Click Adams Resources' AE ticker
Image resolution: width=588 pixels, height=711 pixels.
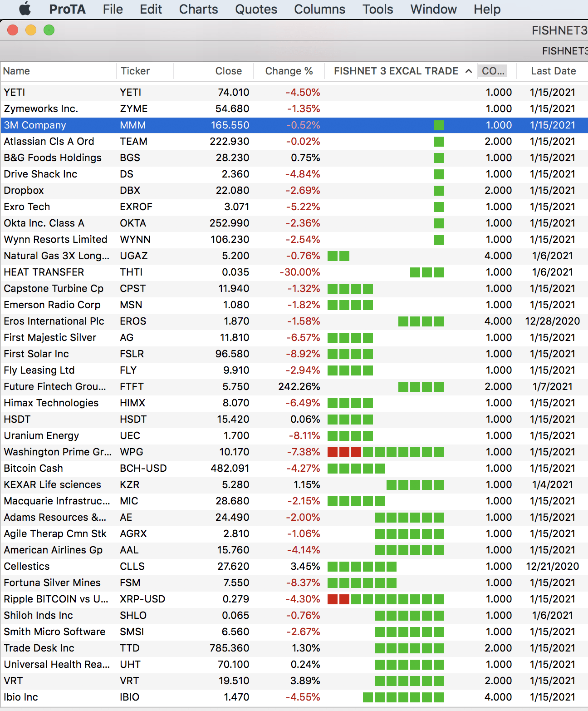(126, 517)
